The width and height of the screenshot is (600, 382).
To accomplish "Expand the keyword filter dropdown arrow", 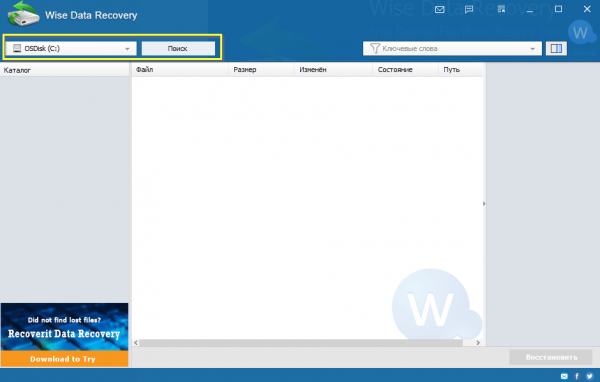I will pyautogui.click(x=532, y=49).
